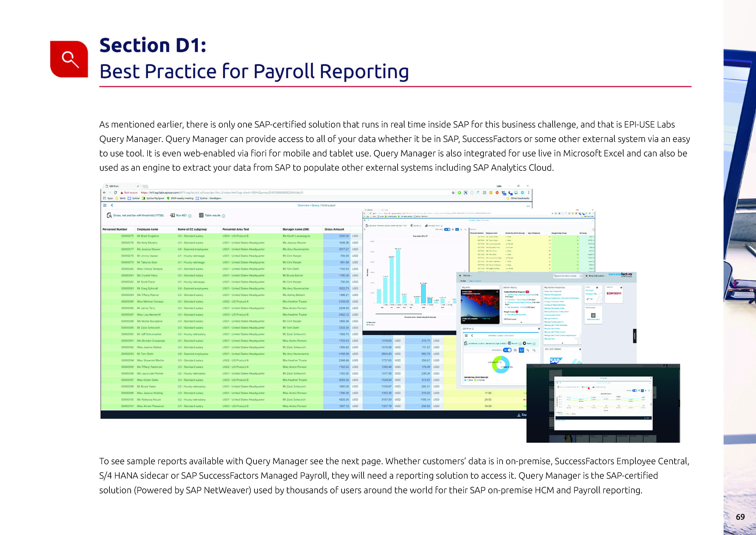The height and width of the screenshot is (535, 756).
Task: Open Help & Tutorials link in SuccessFactors
Action: click(475, 281)
